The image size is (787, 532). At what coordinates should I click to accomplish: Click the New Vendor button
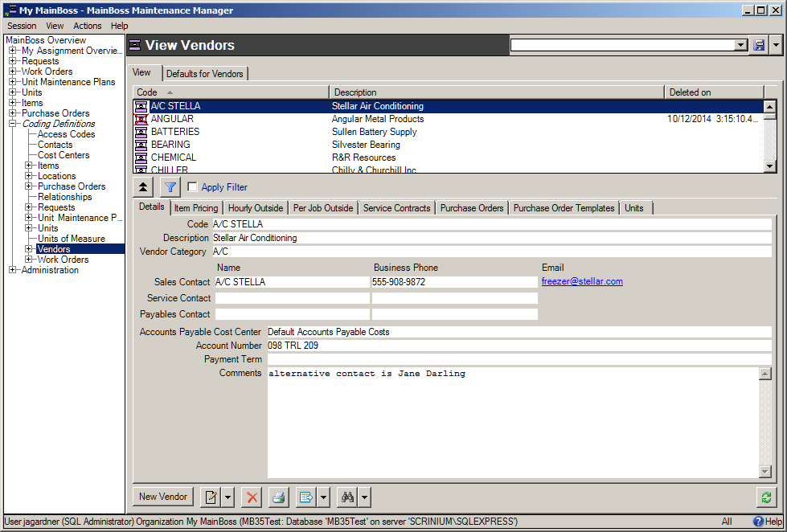tap(163, 497)
